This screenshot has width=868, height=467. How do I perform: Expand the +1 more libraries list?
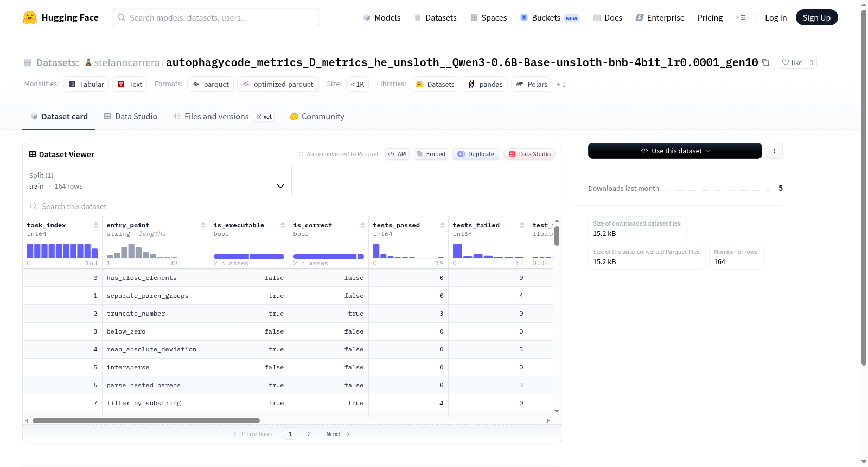(x=561, y=85)
